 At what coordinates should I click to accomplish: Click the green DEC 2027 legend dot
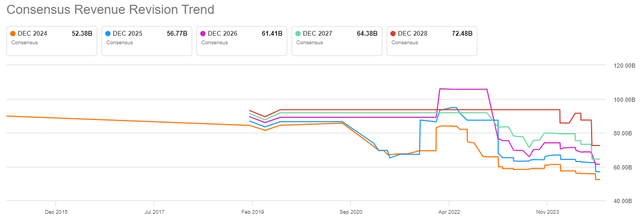pos(298,34)
